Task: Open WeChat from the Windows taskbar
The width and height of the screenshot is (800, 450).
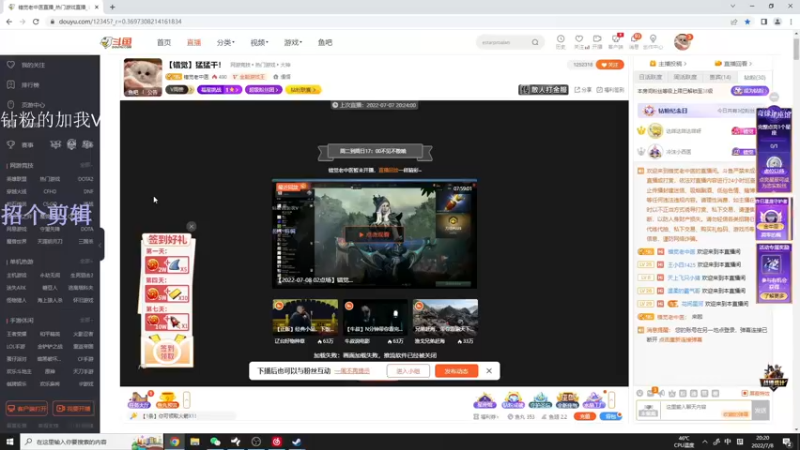Action: pos(215,442)
